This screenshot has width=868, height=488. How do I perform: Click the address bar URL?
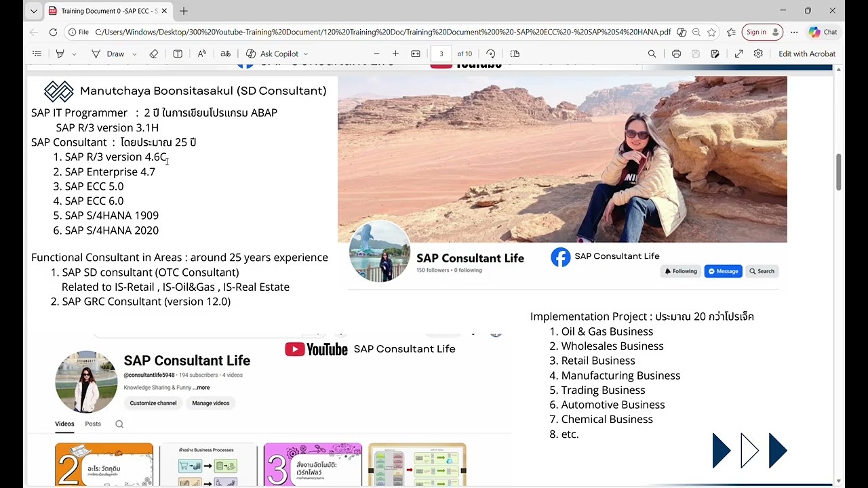pos(383,32)
